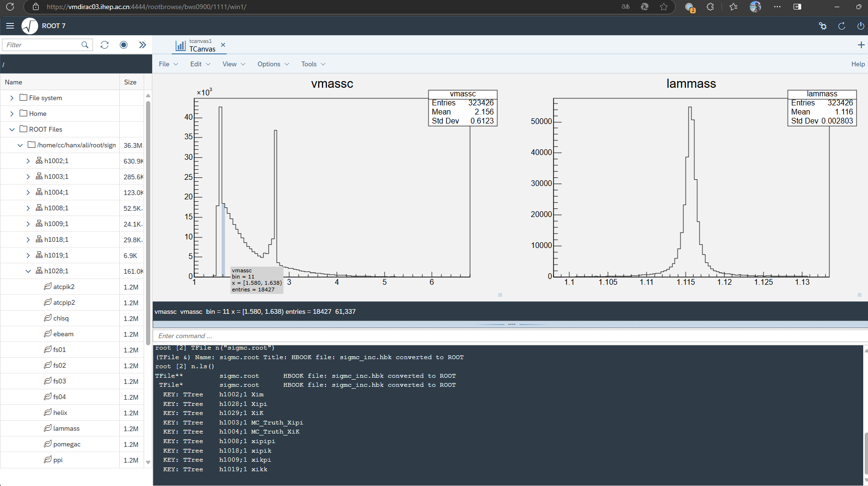Image resolution: width=868 pixels, height=486 pixels.
Task: Click the ROOT 7 logo icon
Action: pos(30,26)
